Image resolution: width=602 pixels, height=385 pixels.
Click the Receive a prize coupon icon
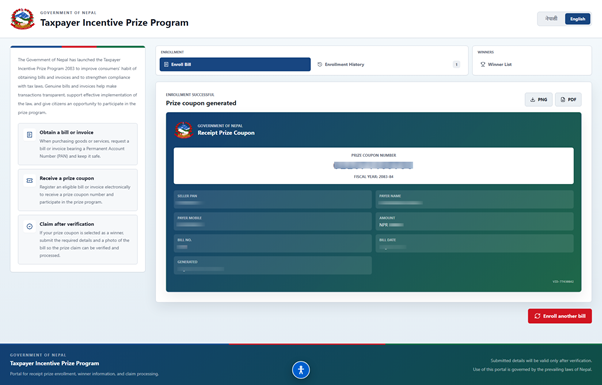30,180
